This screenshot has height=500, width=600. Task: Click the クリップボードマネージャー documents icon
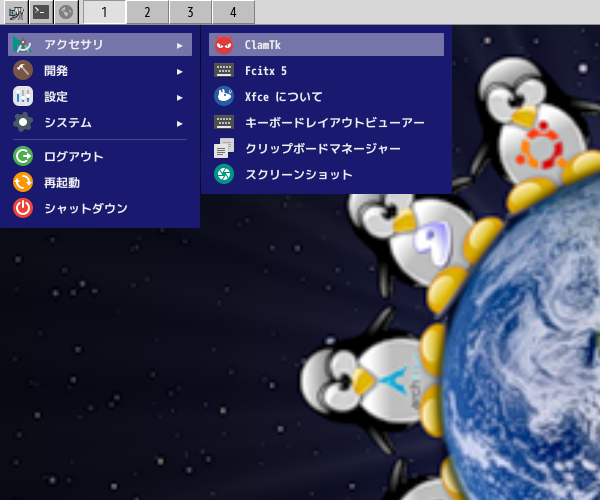tap(224, 148)
